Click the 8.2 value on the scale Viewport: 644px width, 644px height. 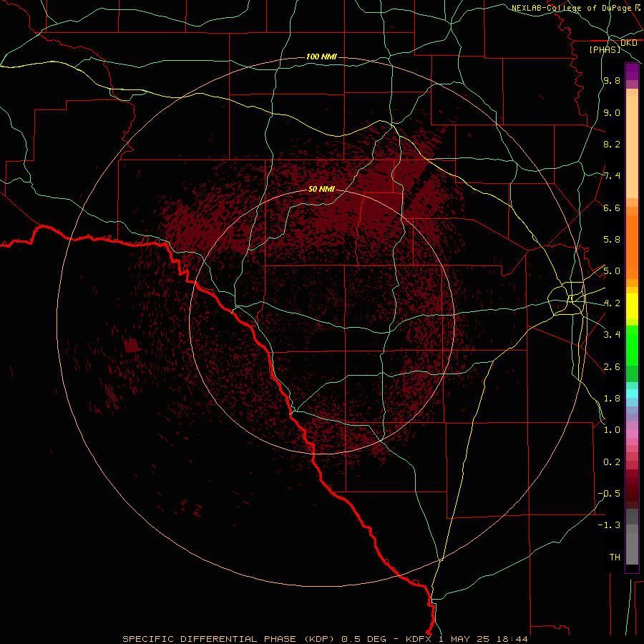click(612, 144)
